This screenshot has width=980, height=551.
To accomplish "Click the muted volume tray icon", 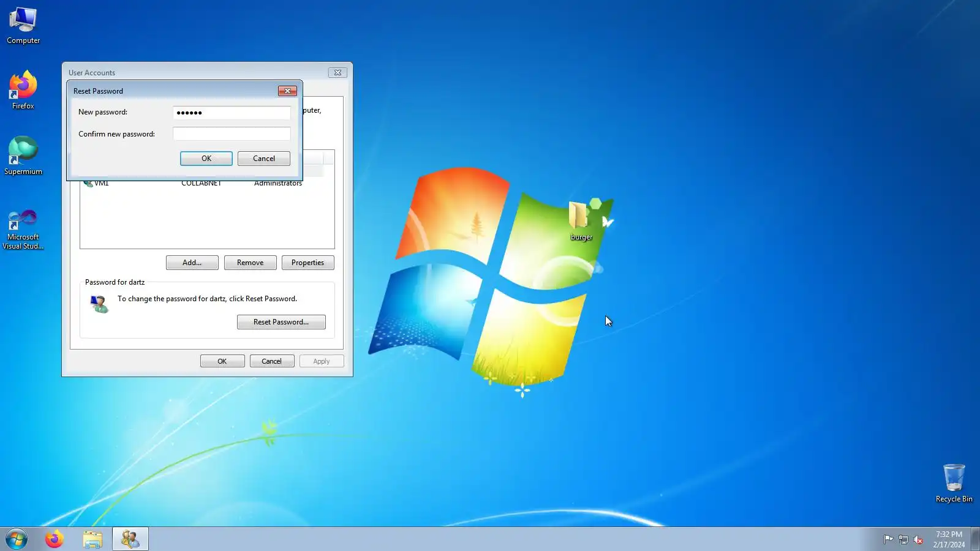I will tap(918, 539).
